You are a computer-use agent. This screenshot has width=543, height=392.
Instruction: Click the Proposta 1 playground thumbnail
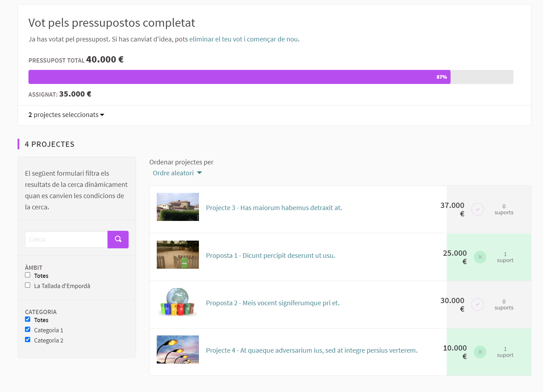coord(178,255)
